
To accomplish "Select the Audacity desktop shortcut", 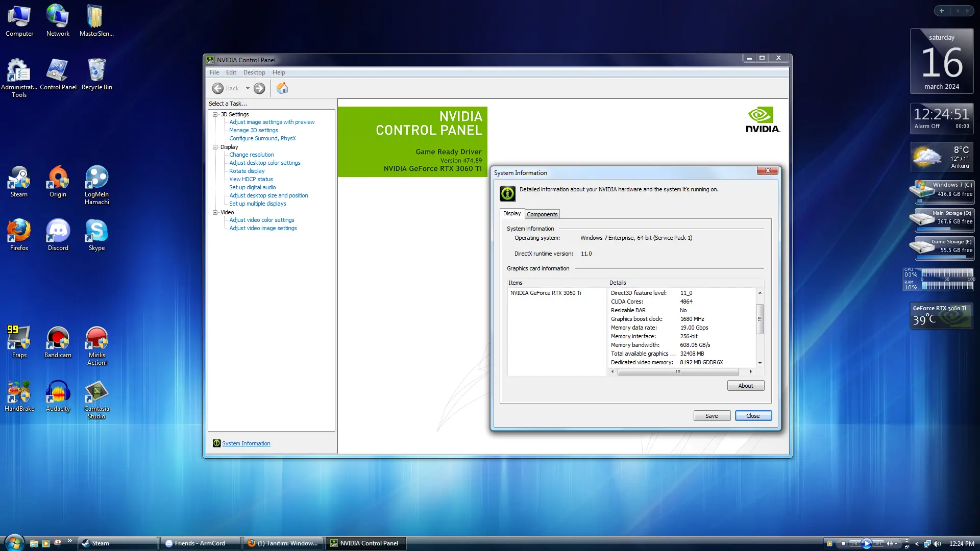I will (58, 396).
